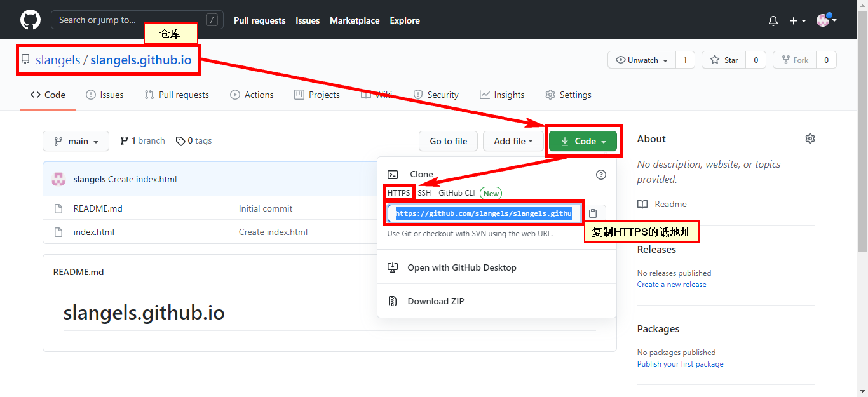Click the Readme book icon in About
868x397 pixels.
click(642, 204)
